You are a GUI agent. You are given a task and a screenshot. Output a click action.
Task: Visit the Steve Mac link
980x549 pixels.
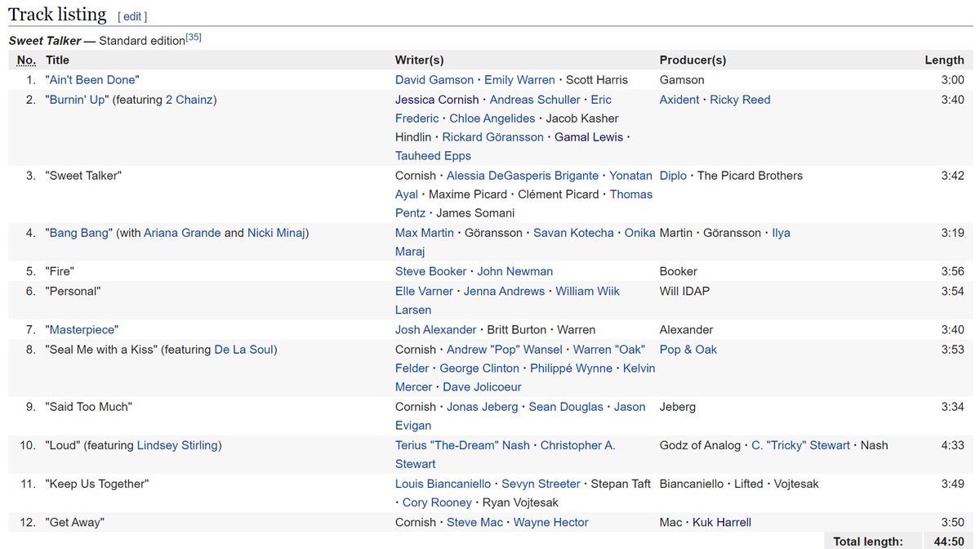474,522
